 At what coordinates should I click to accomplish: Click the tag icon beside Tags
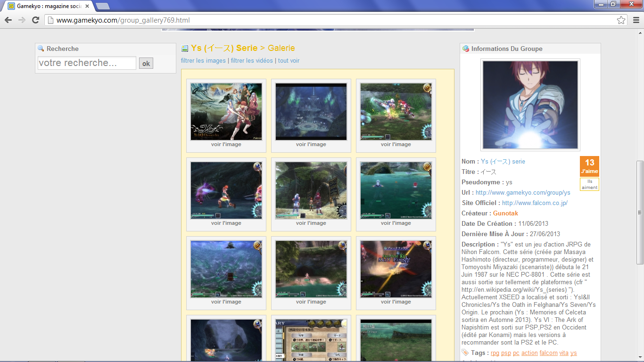465,353
